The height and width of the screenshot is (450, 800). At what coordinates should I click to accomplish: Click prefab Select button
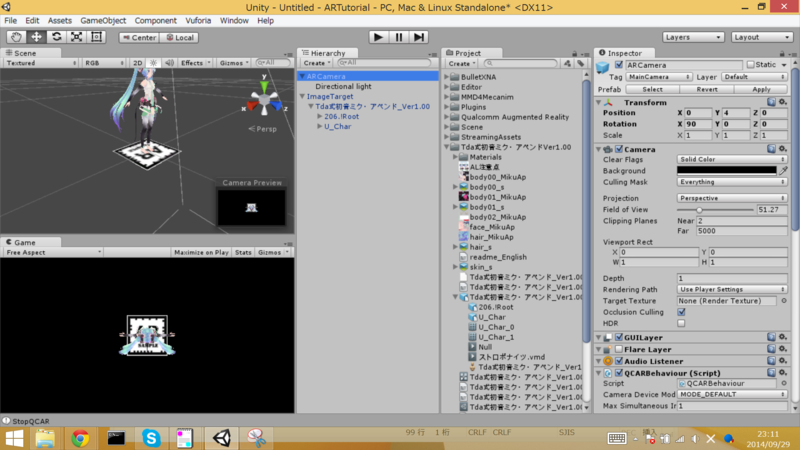653,89
